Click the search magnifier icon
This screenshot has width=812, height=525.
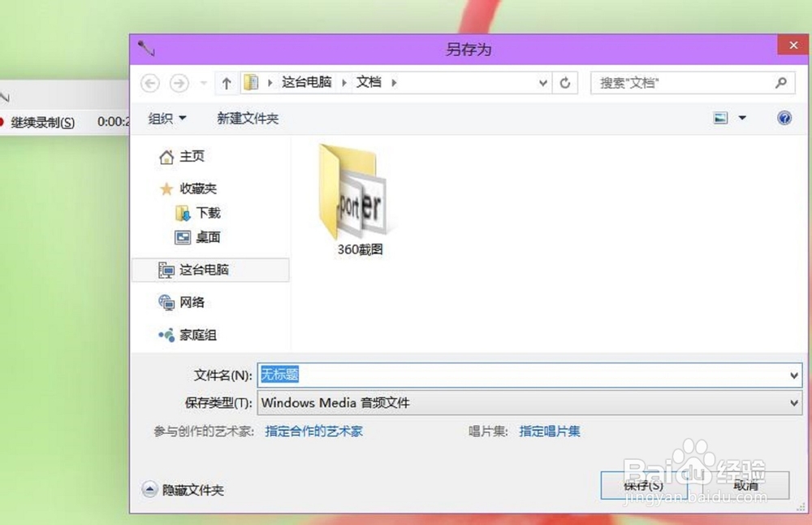click(x=781, y=82)
